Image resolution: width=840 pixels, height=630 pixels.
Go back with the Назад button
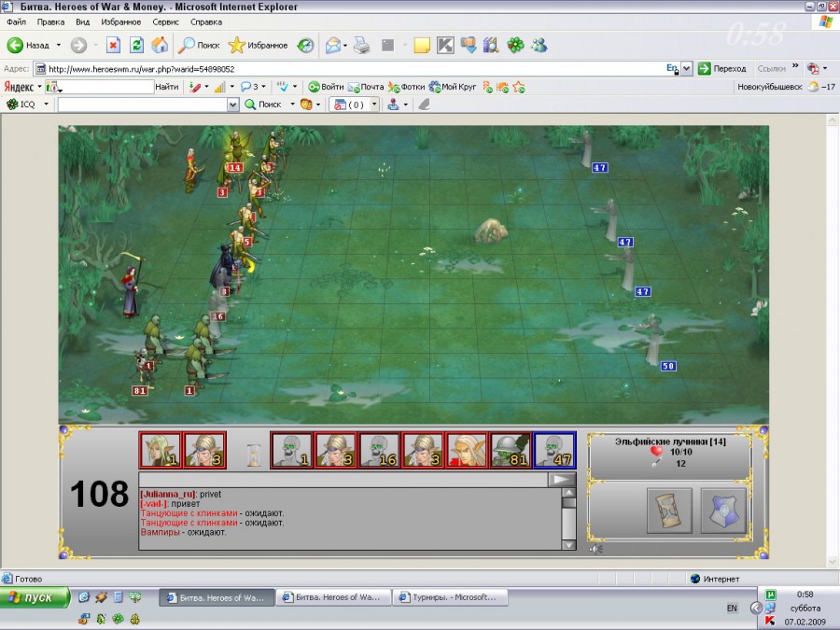click(28, 46)
